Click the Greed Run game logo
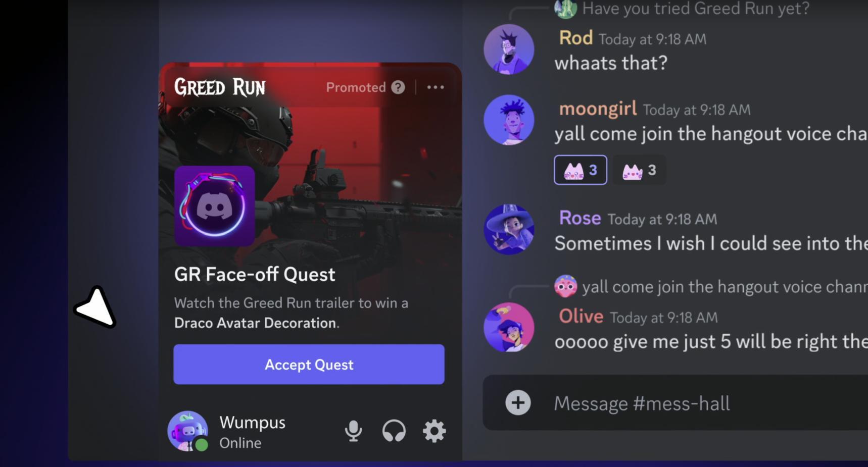This screenshot has height=467, width=868. coord(220,87)
